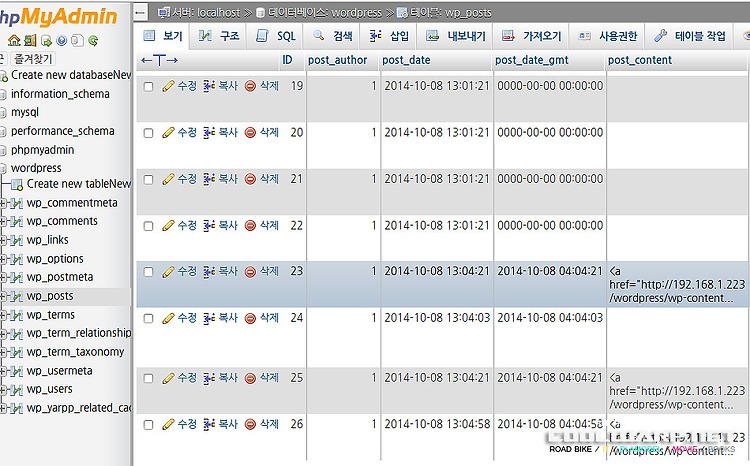The image size is (750, 466).
Task: Click the red delete icon for row 26
Action: 250,424
